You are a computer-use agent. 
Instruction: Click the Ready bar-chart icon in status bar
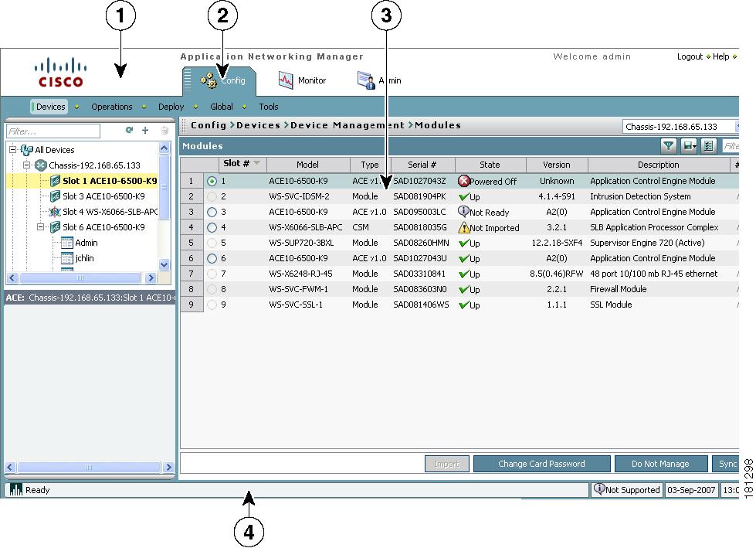[x=16, y=489]
